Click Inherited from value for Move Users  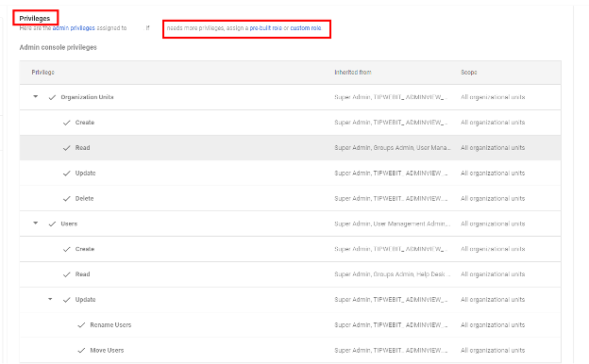coord(392,351)
